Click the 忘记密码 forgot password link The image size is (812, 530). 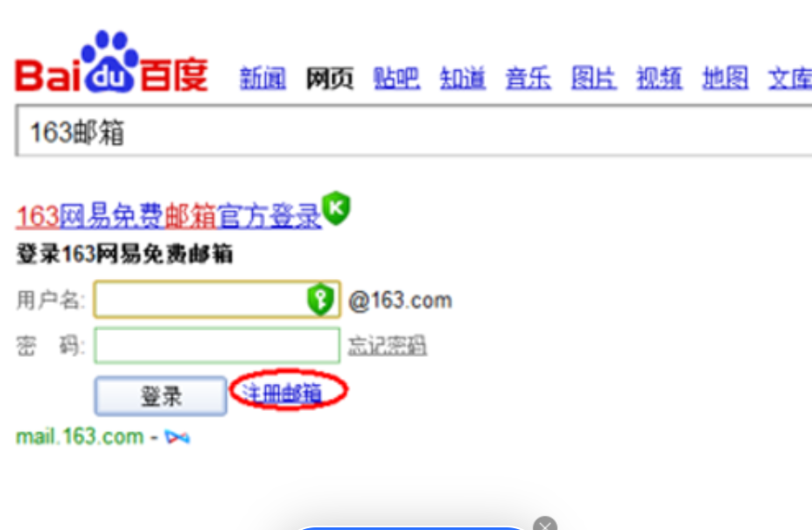387,346
